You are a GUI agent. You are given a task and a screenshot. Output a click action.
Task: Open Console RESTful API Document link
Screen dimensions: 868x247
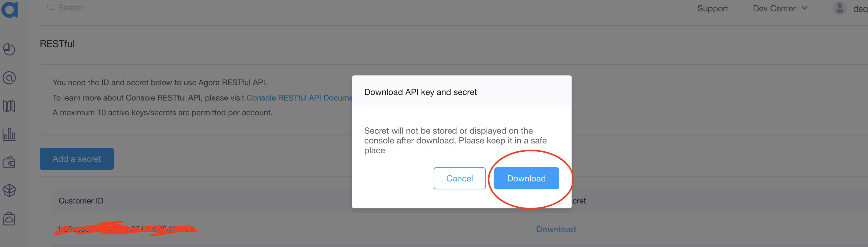(x=299, y=98)
